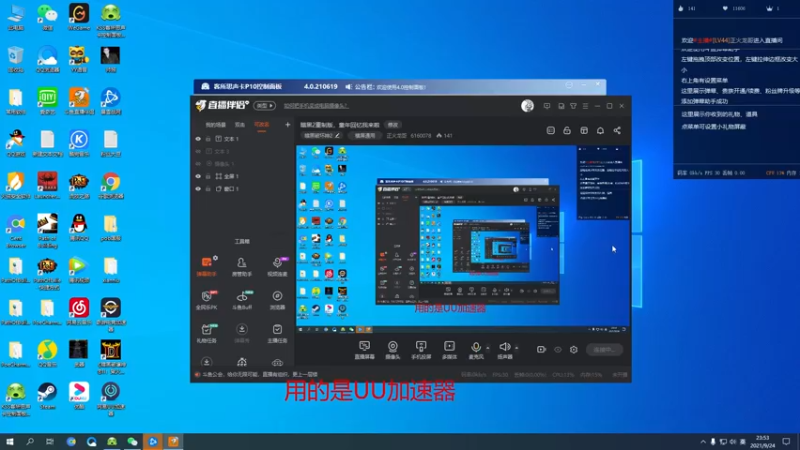Toggle visibility of the hidden 摄像头 1 source
Image resolution: width=800 pixels, height=450 pixels.
point(198,164)
